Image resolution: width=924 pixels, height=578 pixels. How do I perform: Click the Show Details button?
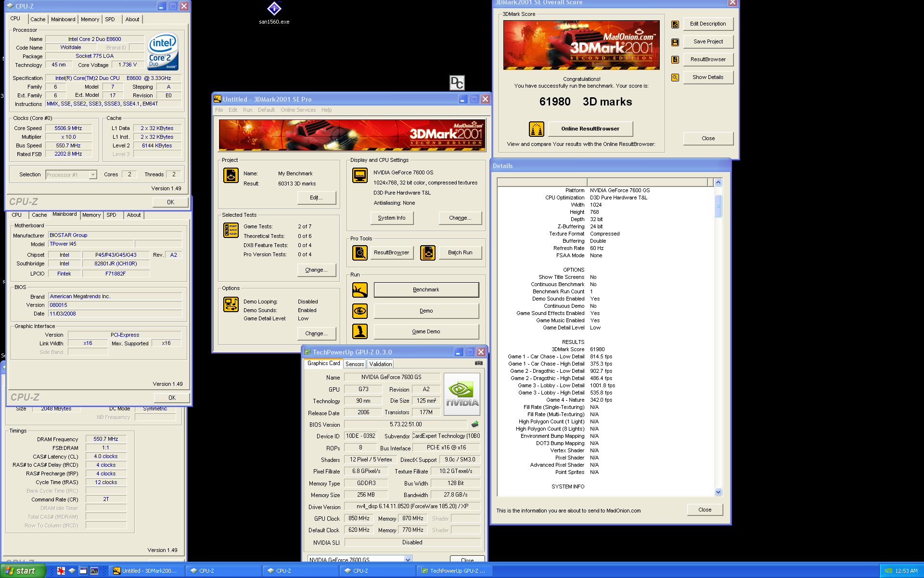(708, 78)
